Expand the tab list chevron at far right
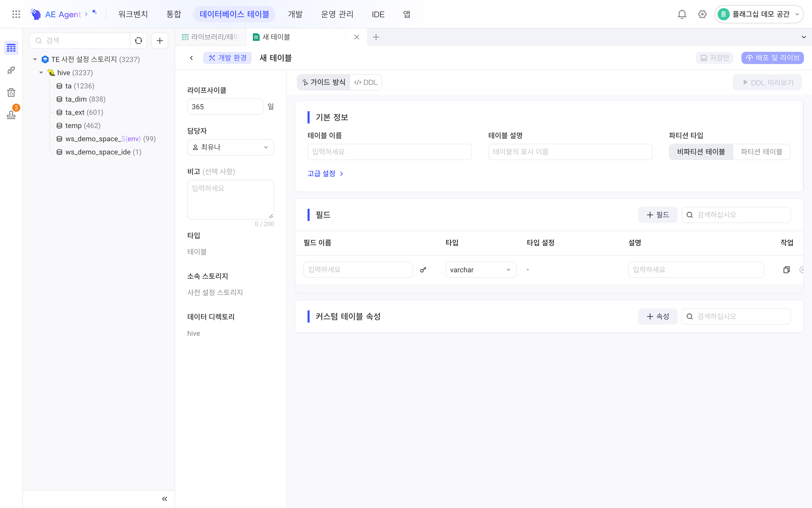This screenshot has height=508, width=812. point(804,37)
